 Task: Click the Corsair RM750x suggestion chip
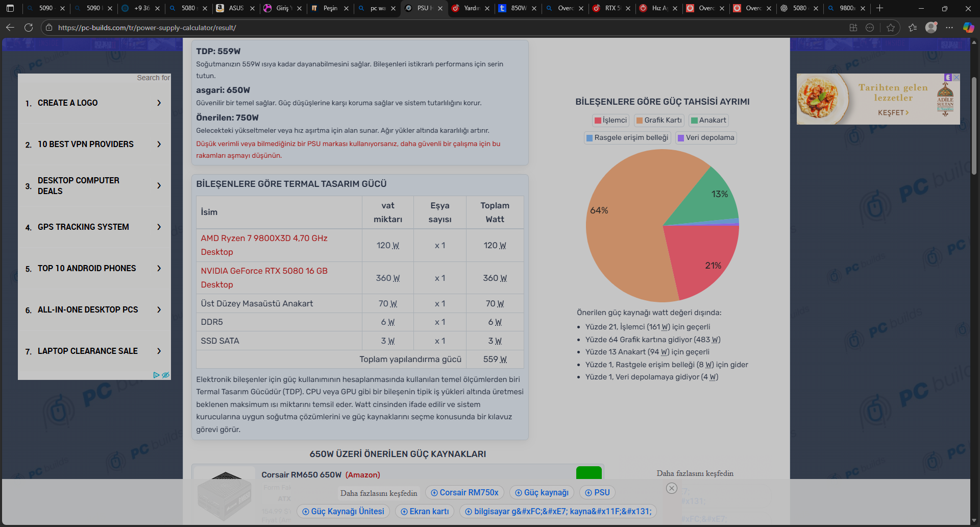point(464,492)
